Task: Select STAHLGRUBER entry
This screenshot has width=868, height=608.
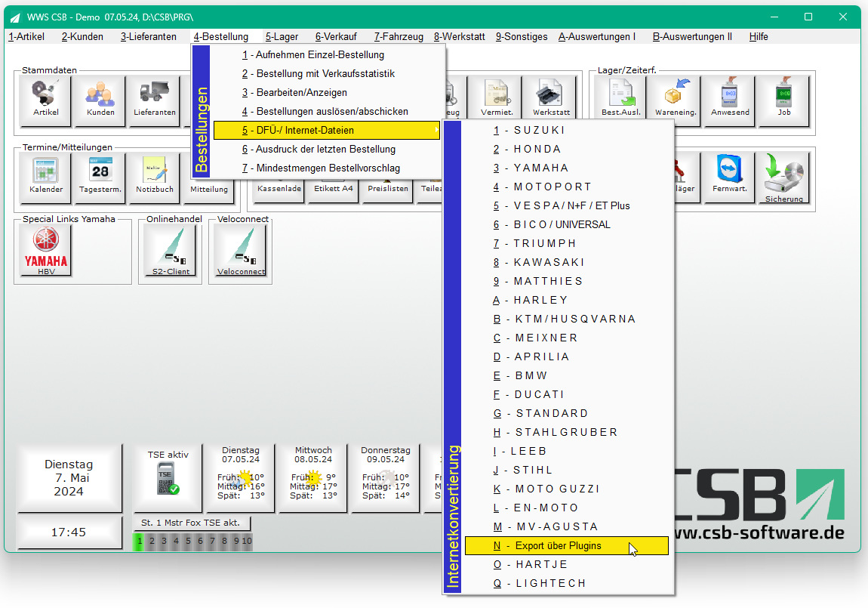Action: (x=566, y=432)
